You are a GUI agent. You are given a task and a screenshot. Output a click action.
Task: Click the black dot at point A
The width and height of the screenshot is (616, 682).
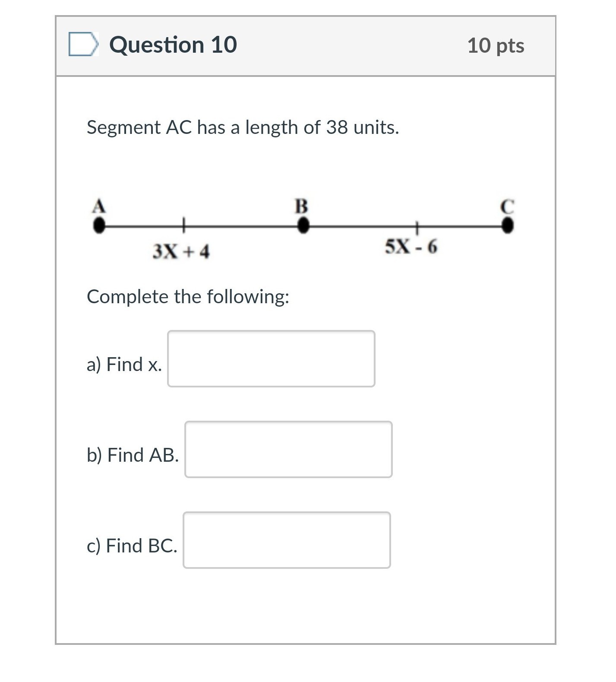click(99, 225)
